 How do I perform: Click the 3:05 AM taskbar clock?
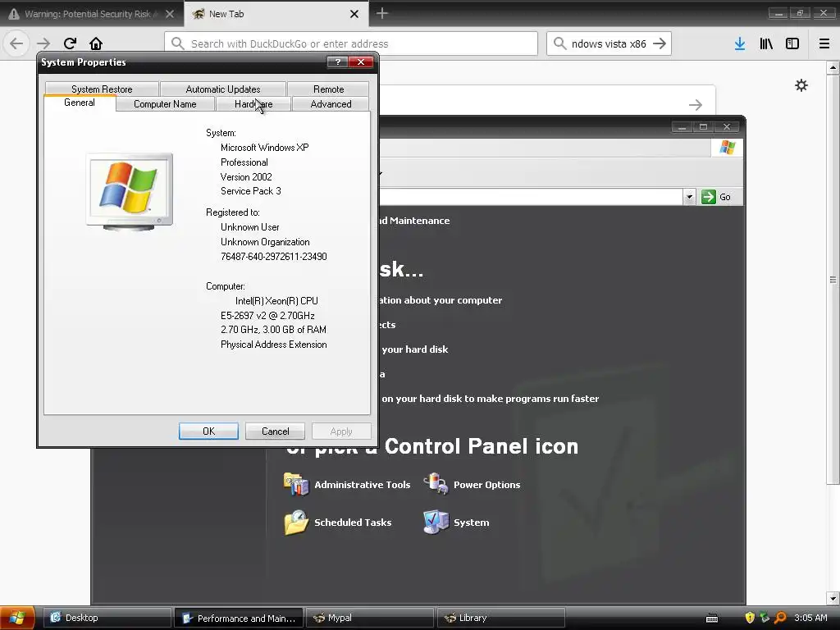(810, 618)
